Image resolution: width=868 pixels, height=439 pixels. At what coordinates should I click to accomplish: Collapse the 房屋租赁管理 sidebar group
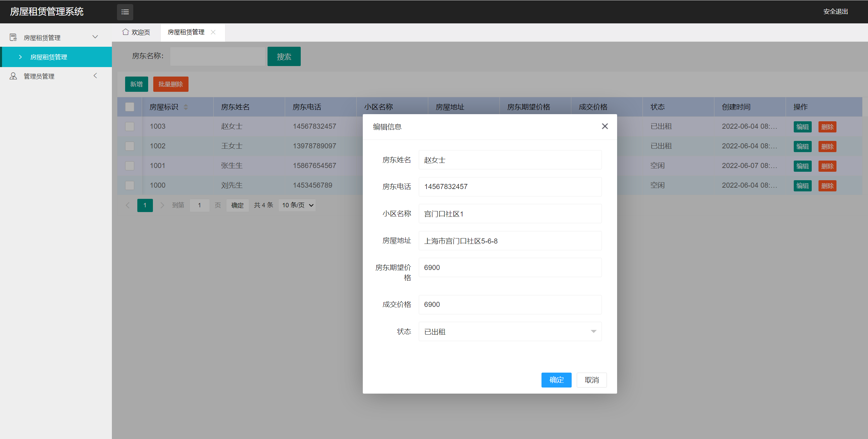95,37
